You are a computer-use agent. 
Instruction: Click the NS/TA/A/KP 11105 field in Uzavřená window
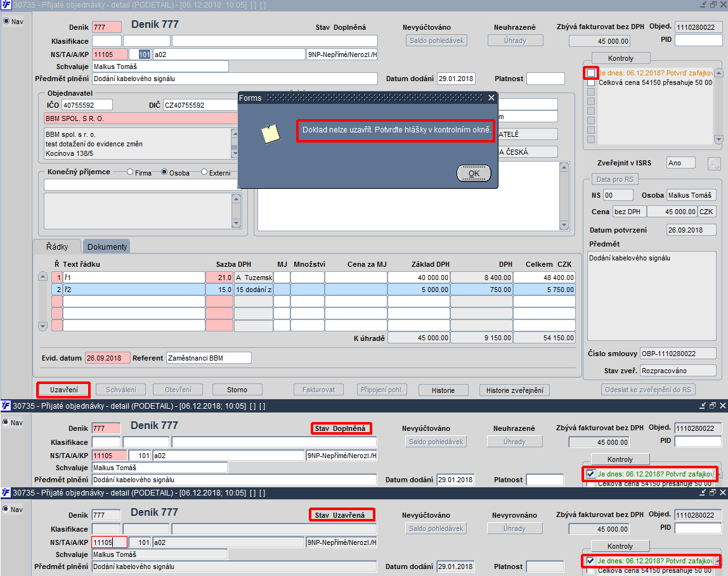pyautogui.click(x=109, y=542)
